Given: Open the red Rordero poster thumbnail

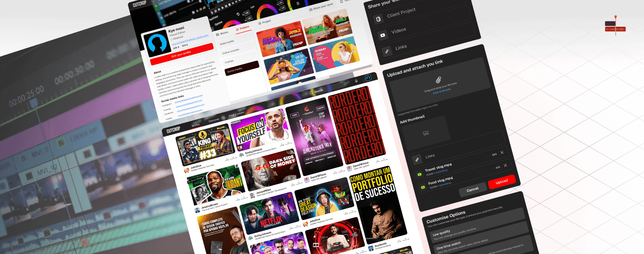Looking at the screenshot, I should pyautogui.click(x=357, y=124).
